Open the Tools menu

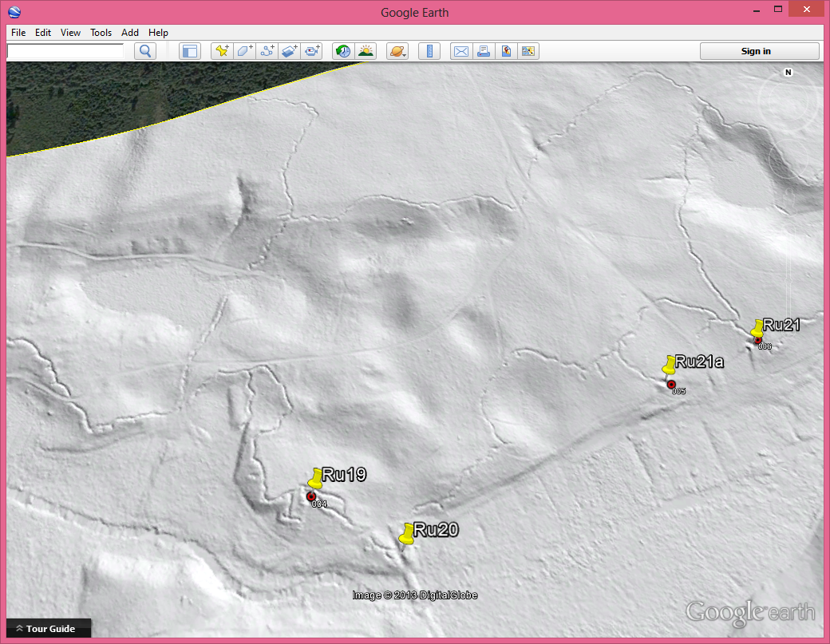coord(101,33)
